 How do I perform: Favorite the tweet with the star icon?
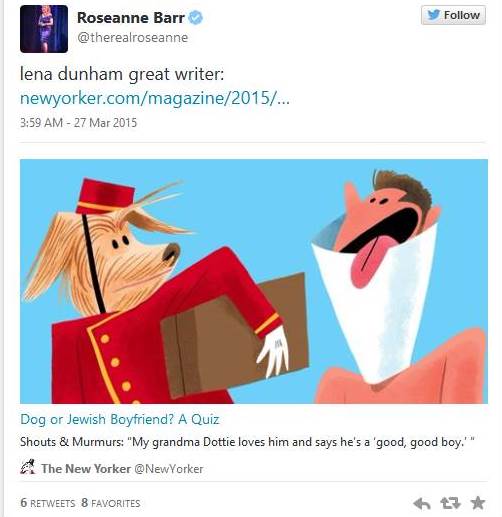(x=478, y=503)
